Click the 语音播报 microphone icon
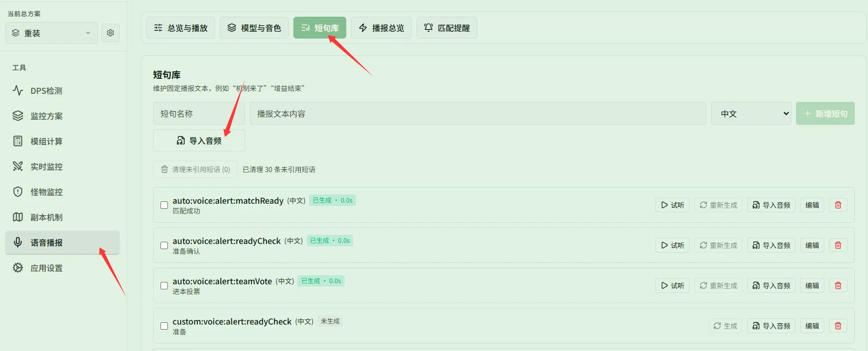The height and width of the screenshot is (351, 868). [x=18, y=243]
